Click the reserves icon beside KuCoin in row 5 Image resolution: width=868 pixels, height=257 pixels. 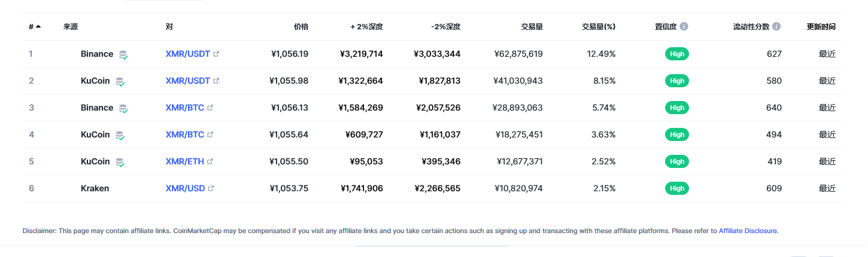[120, 162]
